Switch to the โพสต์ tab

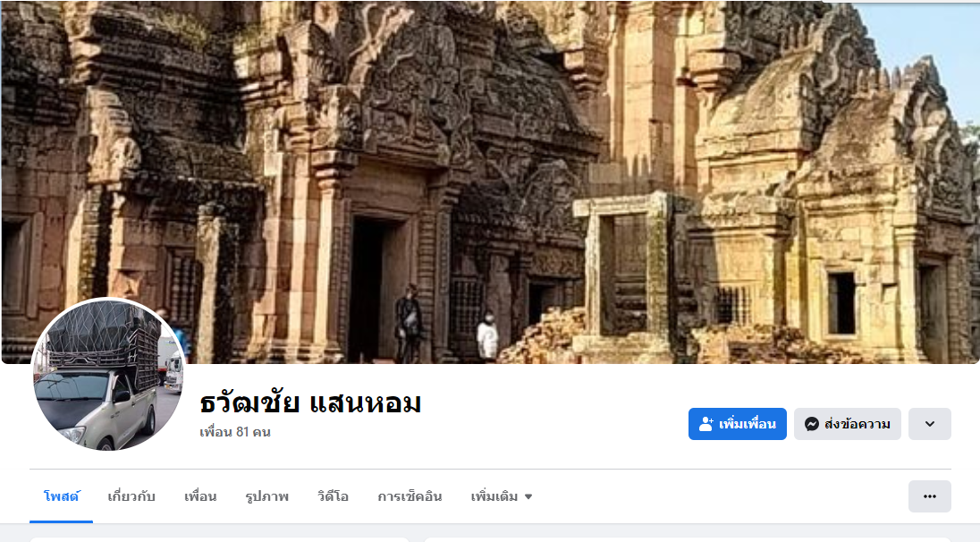pos(61,496)
